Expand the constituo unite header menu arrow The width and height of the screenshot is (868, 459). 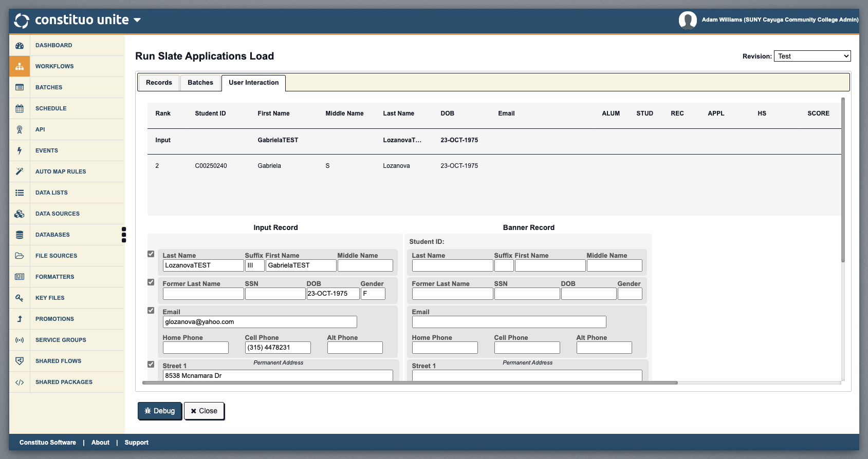pos(137,21)
